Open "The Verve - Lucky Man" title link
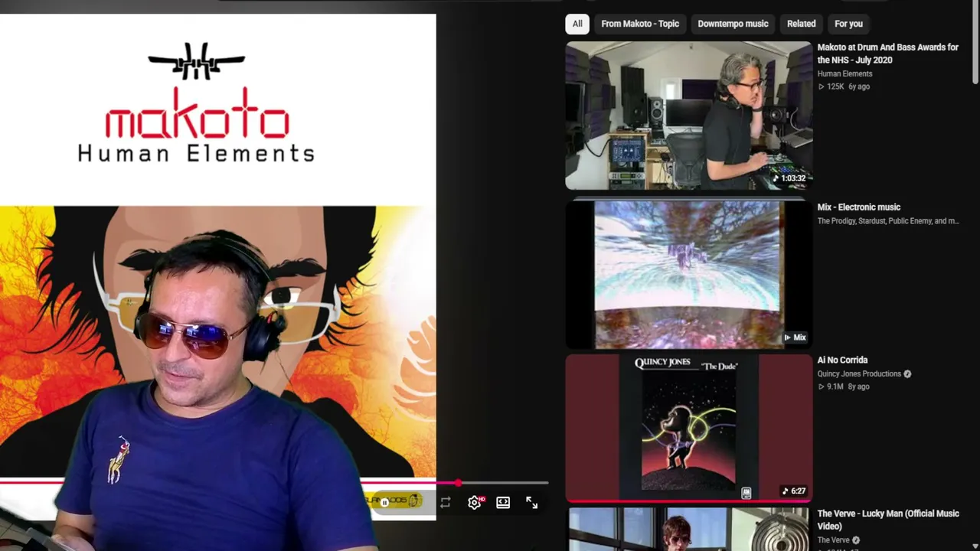 [x=888, y=520]
